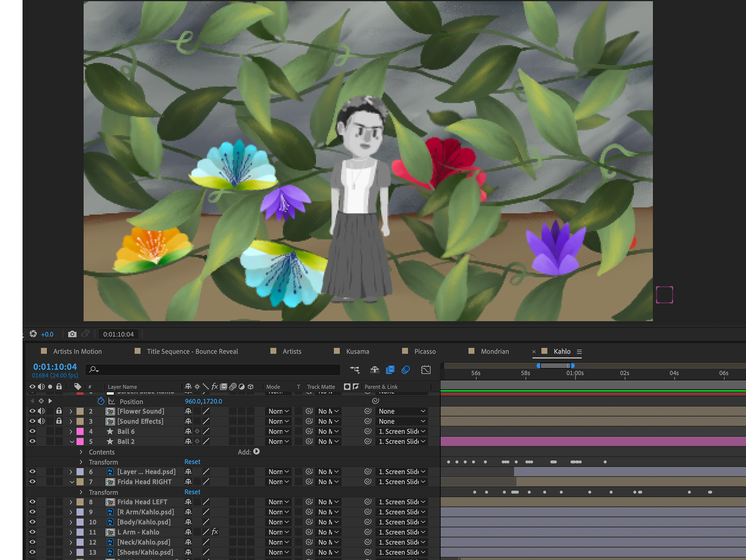
Task: Unlock the Flower Sound layer
Action: click(x=59, y=410)
